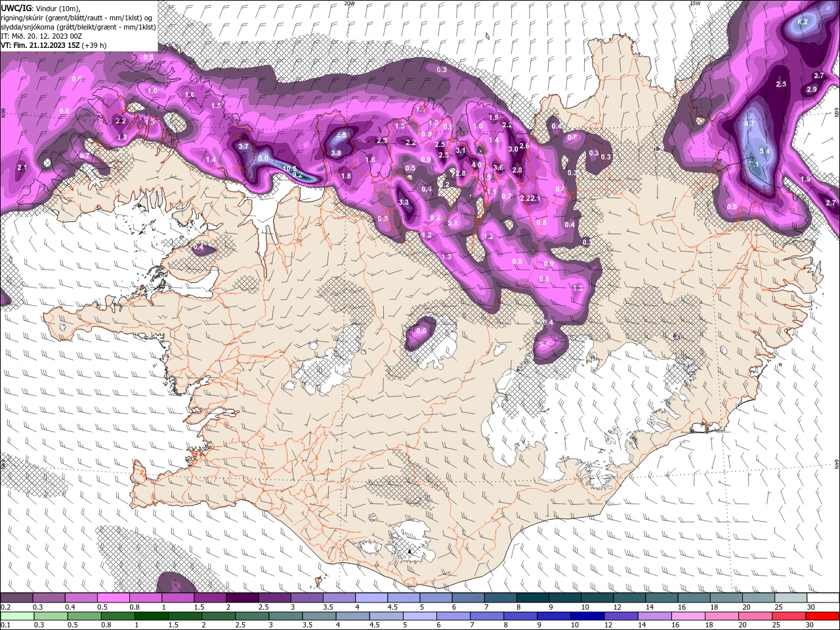Click the 1.5 snow legend swatch
The height and width of the screenshot is (630, 840).
tap(210, 598)
